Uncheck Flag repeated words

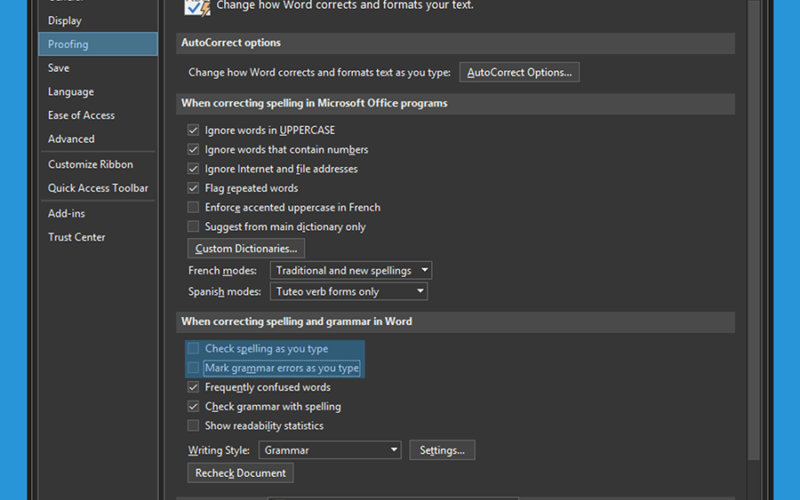(193, 188)
